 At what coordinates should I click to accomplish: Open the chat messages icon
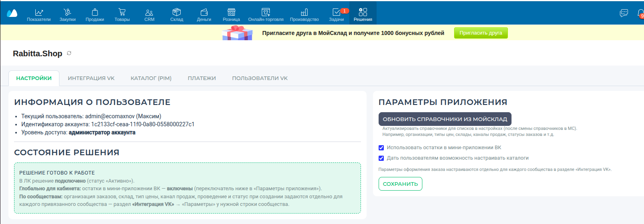point(624,13)
